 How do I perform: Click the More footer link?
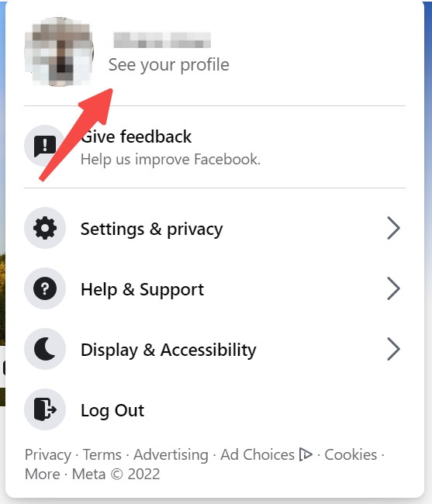[x=43, y=474]
